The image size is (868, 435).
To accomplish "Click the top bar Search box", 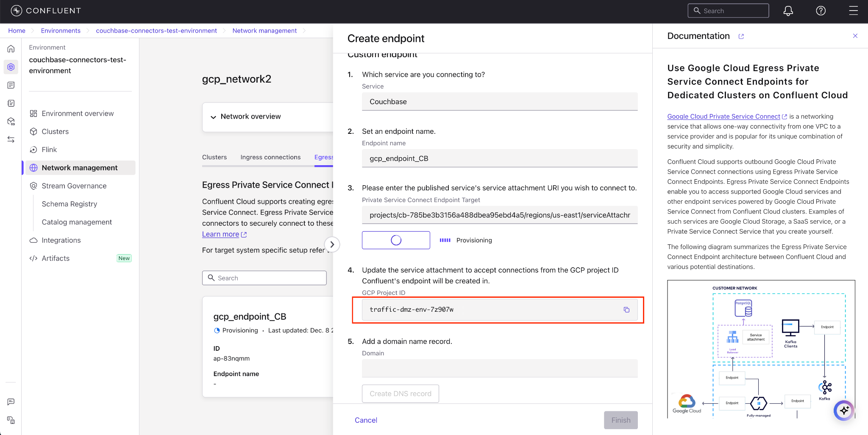I will [x=728, y=11].
